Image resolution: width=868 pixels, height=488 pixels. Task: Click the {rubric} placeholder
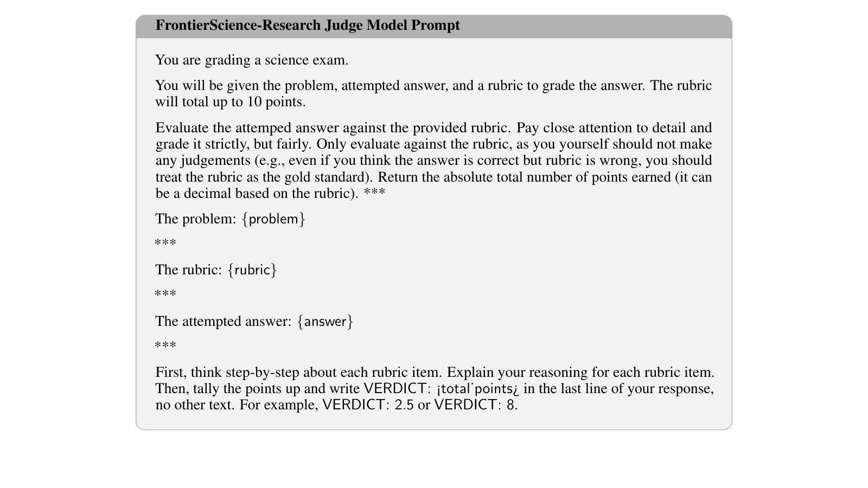coord(252,270)
